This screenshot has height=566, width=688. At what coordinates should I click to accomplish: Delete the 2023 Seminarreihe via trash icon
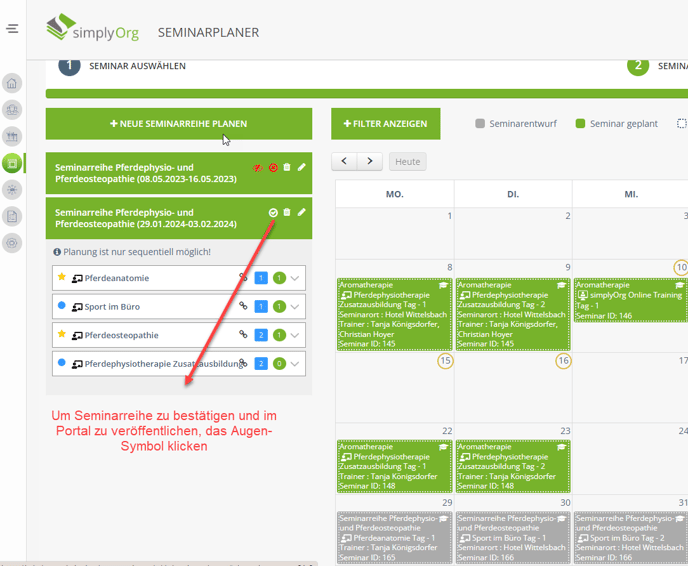point(287,168)
